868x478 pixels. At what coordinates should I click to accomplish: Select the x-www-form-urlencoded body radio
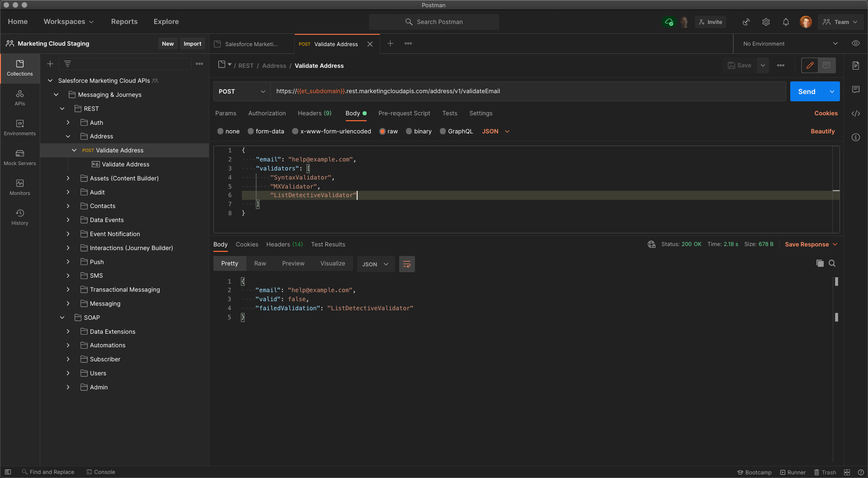pos(295,131)
